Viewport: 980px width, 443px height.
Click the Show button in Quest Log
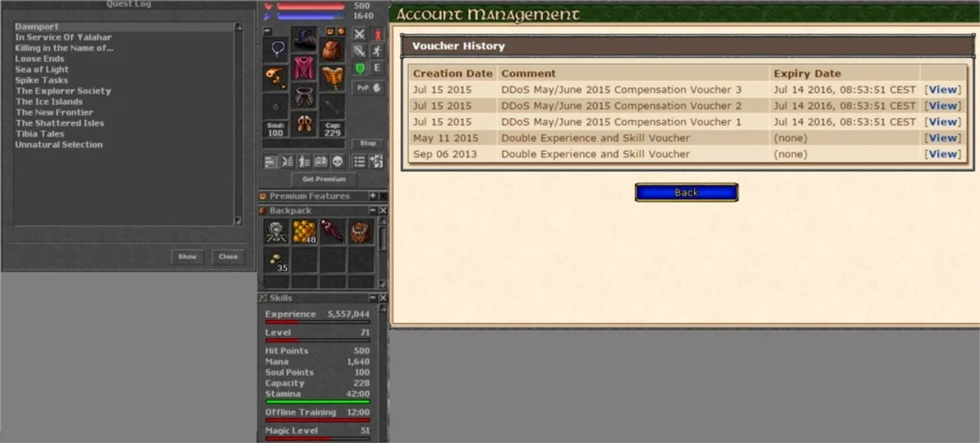pos(187,256)
